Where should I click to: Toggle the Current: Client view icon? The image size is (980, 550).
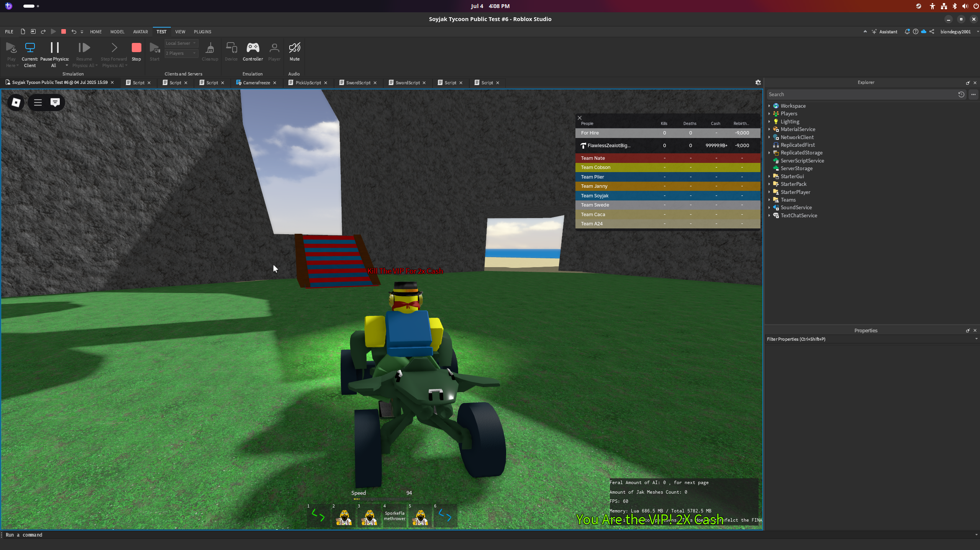pos(30,48)
